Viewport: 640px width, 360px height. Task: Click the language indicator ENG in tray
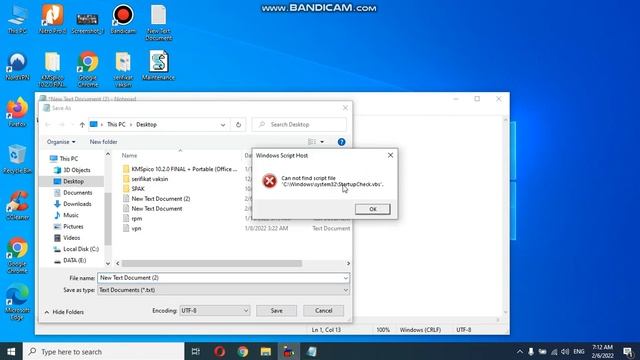(x=579, y=351)
